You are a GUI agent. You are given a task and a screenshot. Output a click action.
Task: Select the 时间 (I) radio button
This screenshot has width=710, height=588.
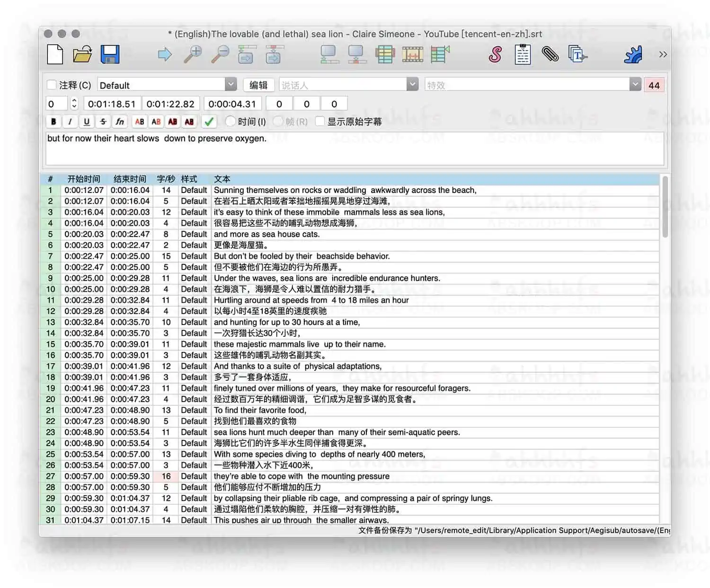tap(231, 122)
